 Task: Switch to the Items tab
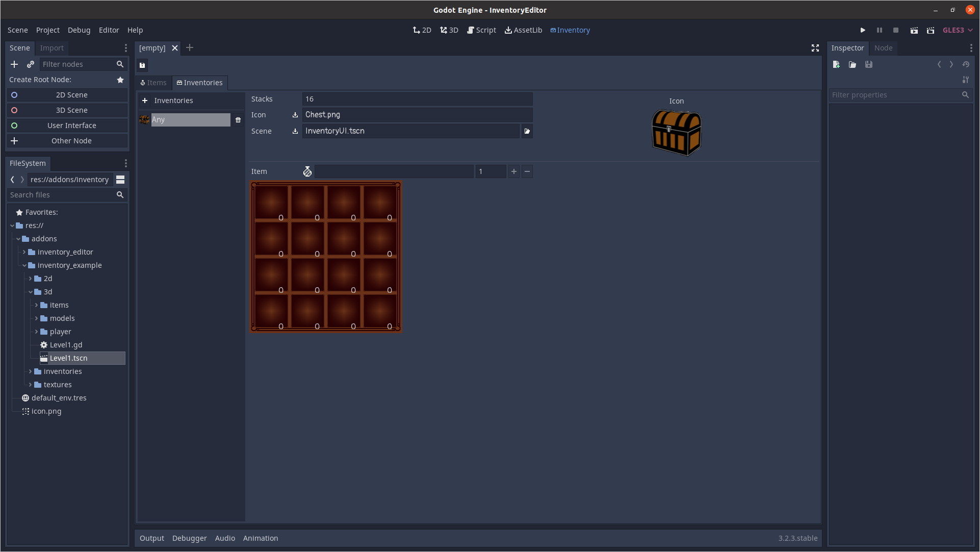(153, 83)
